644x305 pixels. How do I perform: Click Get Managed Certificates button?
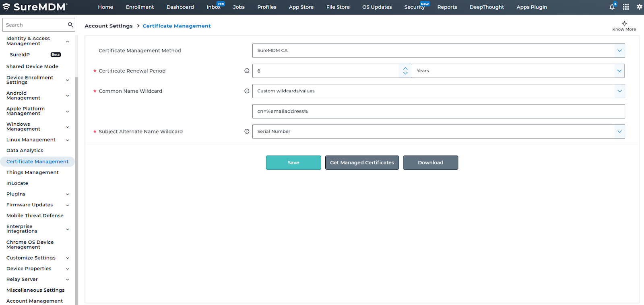pos(362,163)
